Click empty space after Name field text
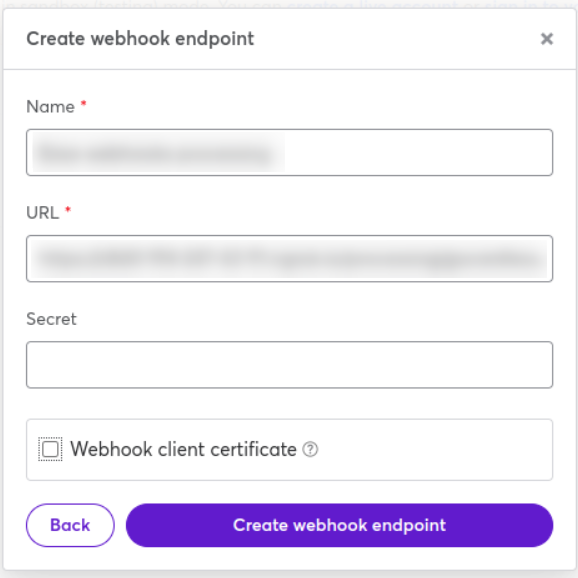Viewport: 578px width, 578px height. (417, 152)
